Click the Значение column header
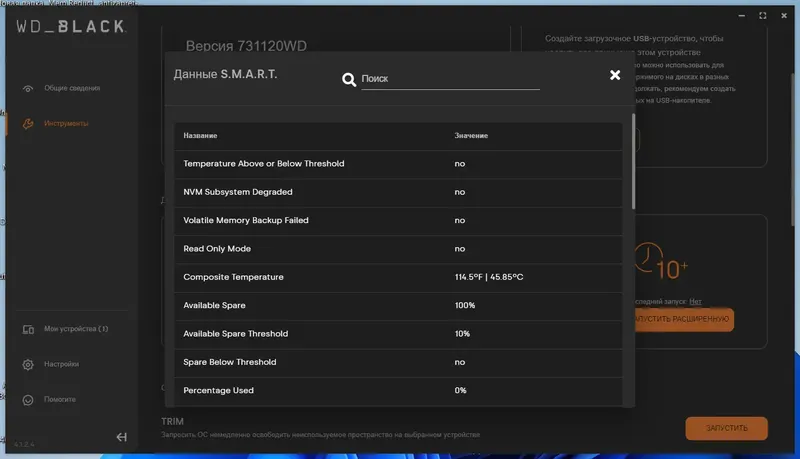 [x=471, y=135]
